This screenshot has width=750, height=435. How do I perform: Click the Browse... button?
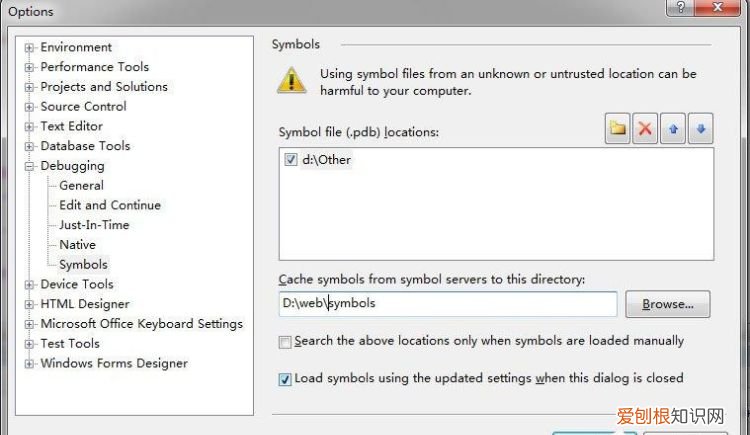667,304
